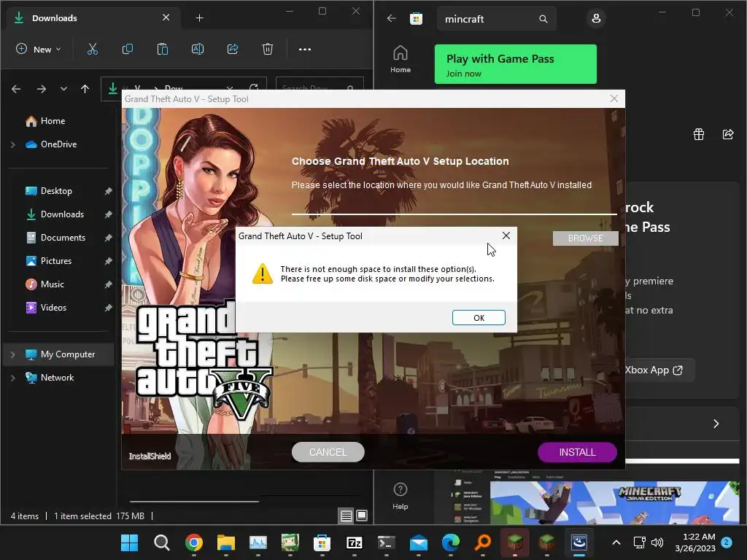Screen dimensions: 747x560
Task: Switch Explorer to large thumbnails view
Action: pos(362,516)
